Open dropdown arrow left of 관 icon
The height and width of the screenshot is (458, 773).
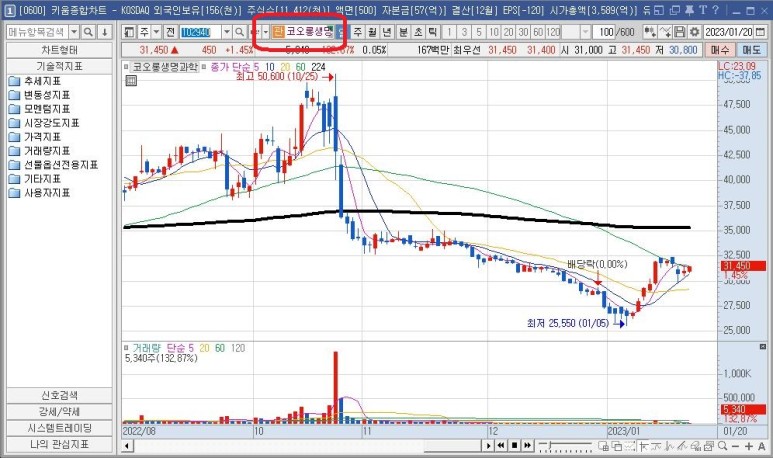pyautogui.click(x=266, y=32)
